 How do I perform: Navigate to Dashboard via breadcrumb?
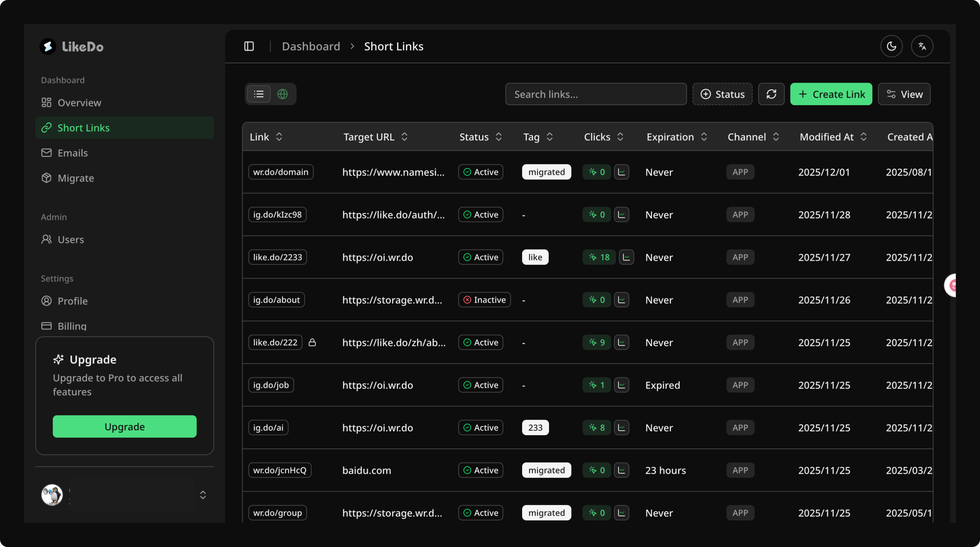pos(311,46)
